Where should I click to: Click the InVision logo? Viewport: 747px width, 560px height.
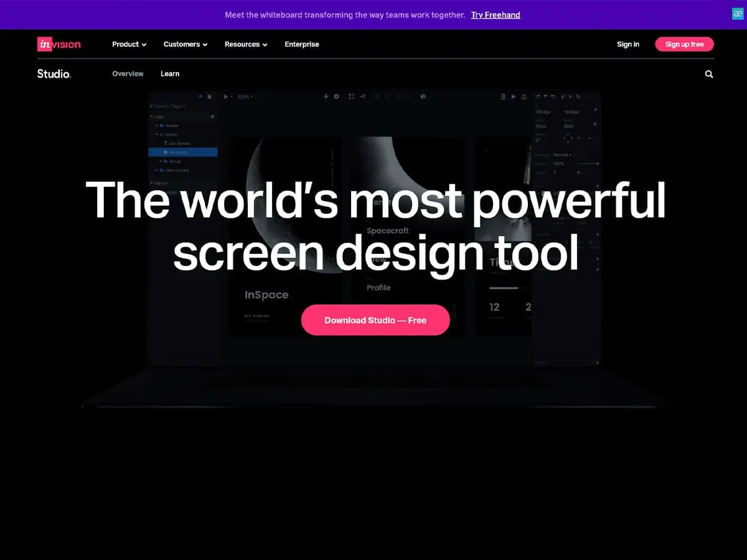pos(59,44)
